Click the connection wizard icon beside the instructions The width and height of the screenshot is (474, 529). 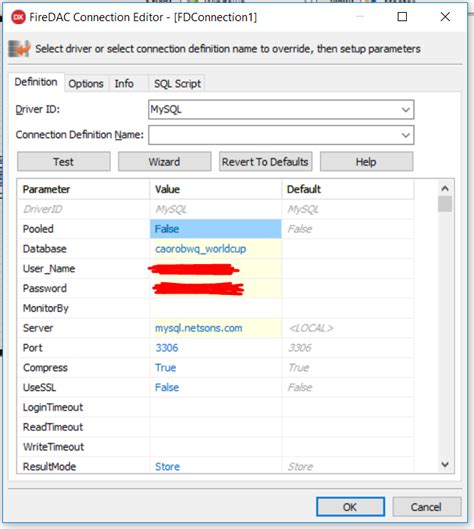(20, 49)
